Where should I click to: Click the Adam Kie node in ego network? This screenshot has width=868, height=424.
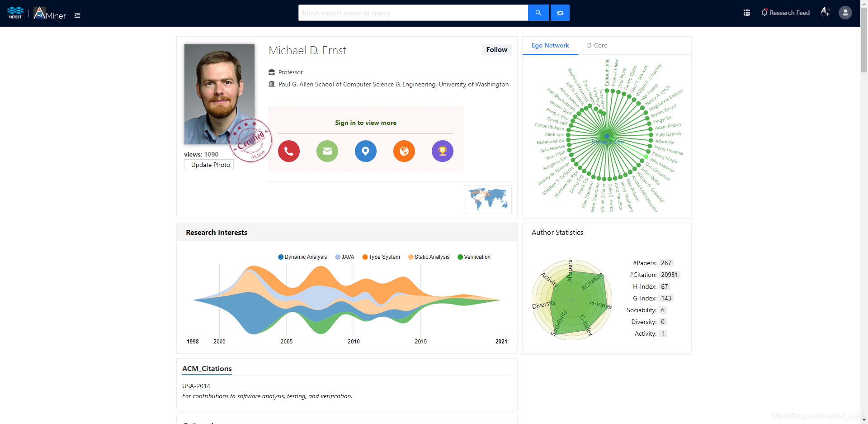coord(651,141)
